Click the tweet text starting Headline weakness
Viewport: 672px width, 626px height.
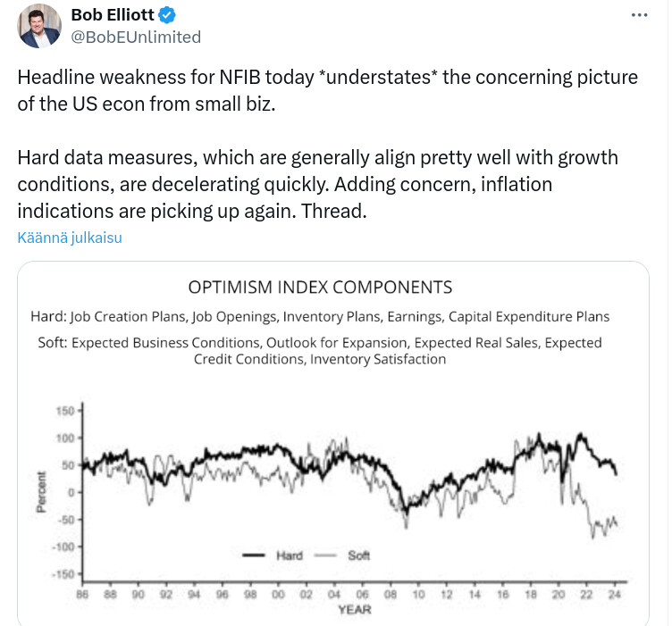pos(327,90)
